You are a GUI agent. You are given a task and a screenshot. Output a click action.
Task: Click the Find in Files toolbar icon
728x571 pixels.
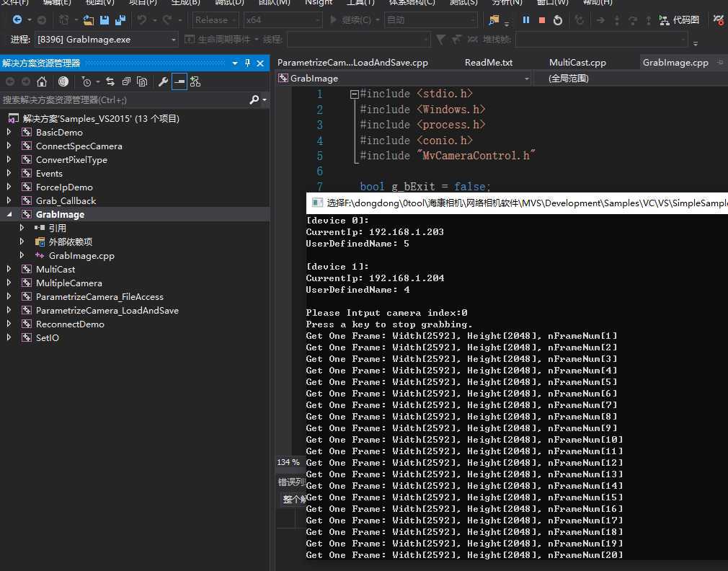coord(494,20)
